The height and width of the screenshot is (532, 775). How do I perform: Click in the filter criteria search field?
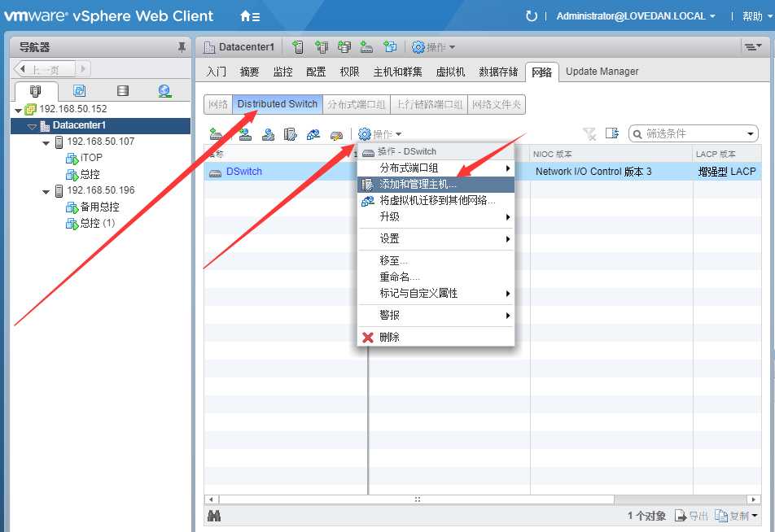pyautogui.click(x=694, y=134)
